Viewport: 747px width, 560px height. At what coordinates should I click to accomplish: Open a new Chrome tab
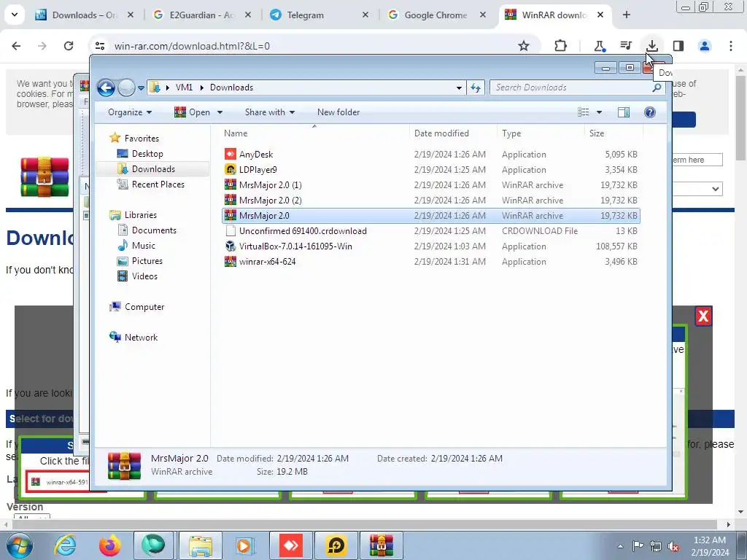(626, 15)
